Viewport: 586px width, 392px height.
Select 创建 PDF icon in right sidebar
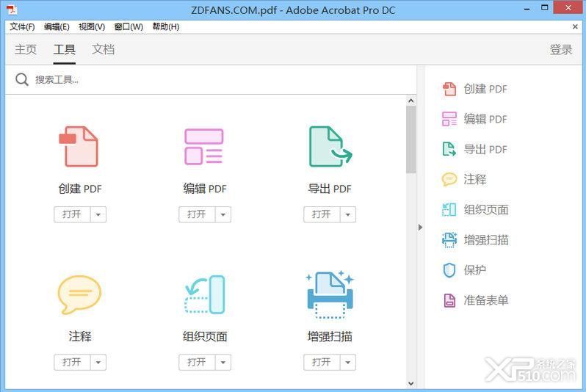tap(449, 89)
